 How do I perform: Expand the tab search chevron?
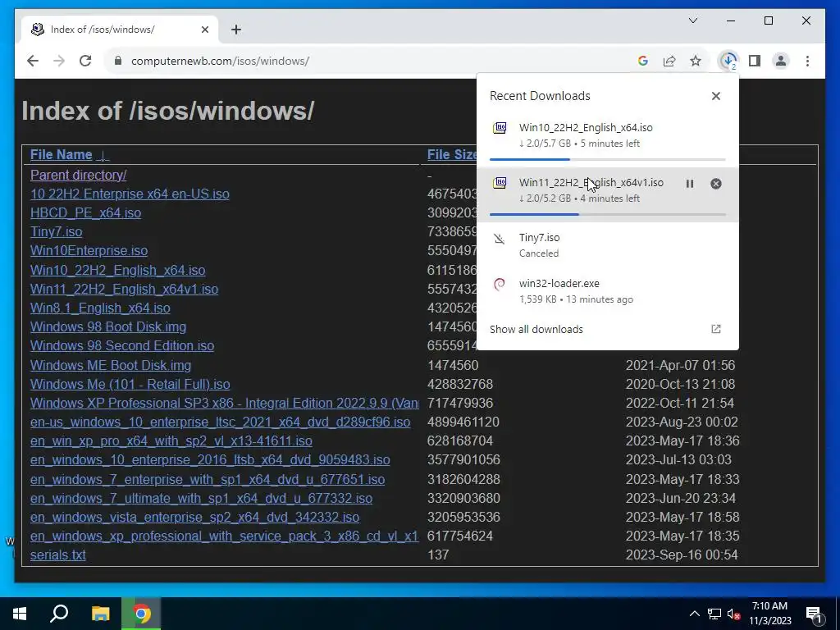click(692, 21)
